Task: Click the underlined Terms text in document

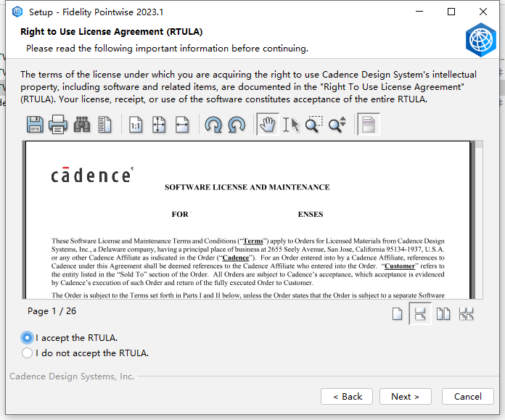Action: [252, 241]
